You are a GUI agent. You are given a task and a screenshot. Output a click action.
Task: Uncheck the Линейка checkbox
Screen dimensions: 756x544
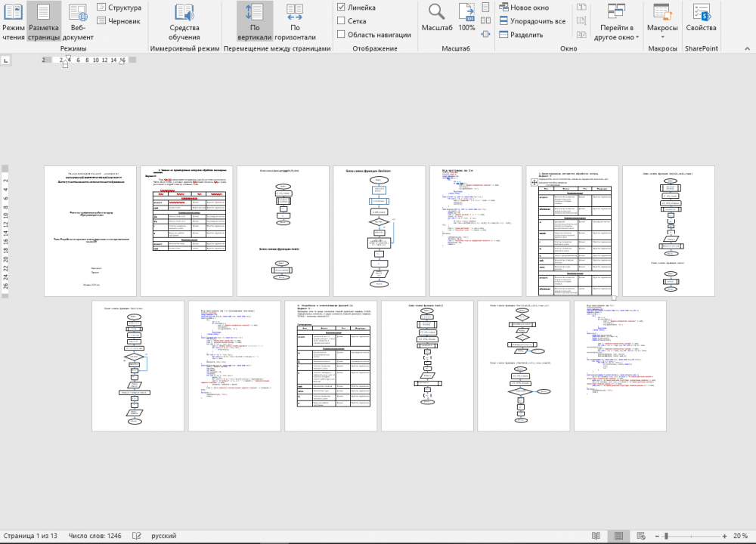tap(342, 8)
